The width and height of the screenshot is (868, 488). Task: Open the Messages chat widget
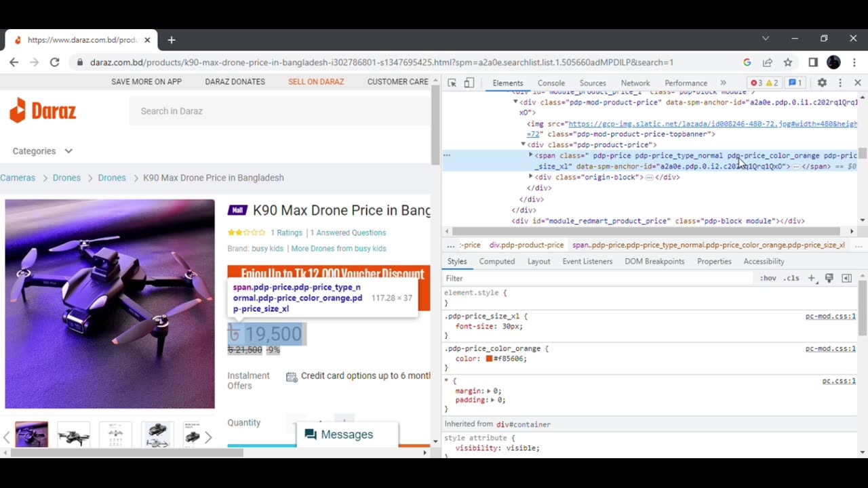pos(347,434)
